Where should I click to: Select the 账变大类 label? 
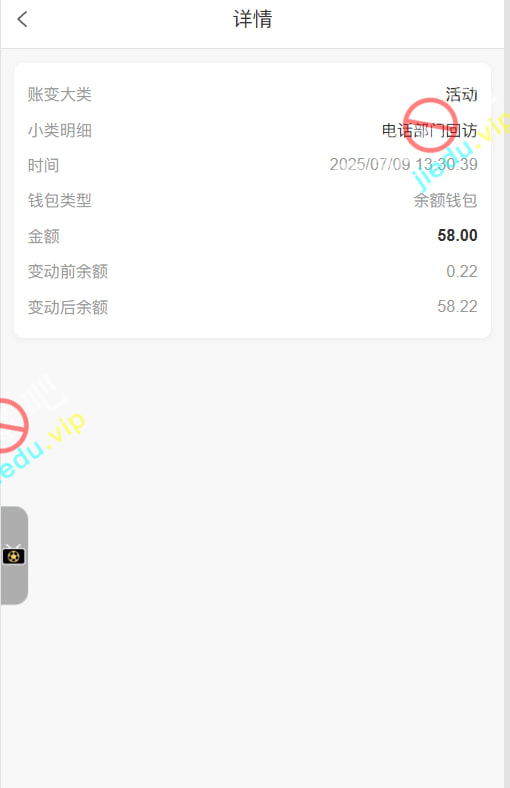pyautogui.click(x=60, y=94)
